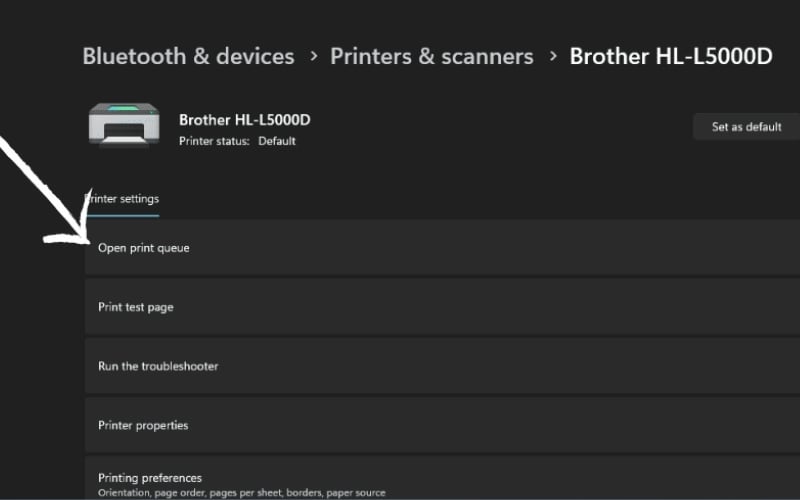Select the Printer settings tab
Viewport: 800px width, 500px height.
[124, 198]
